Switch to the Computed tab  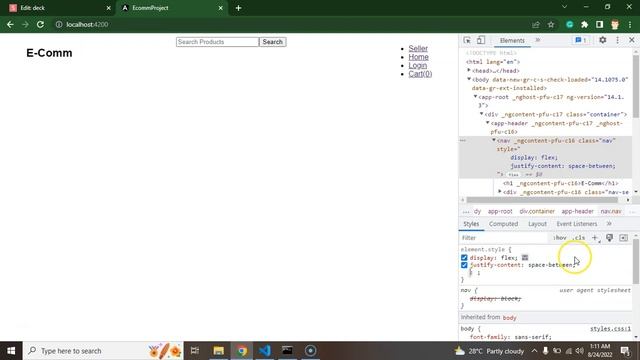pyautogui.click(x=503, y=224)
